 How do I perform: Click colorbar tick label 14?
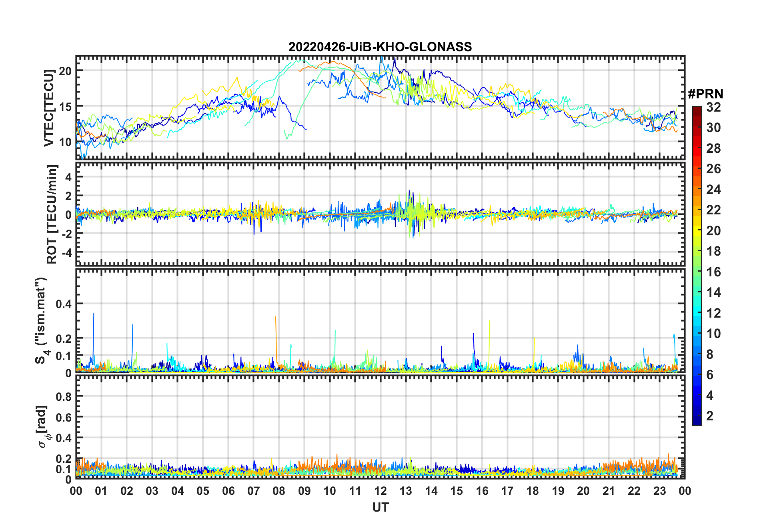pos(713,292)
